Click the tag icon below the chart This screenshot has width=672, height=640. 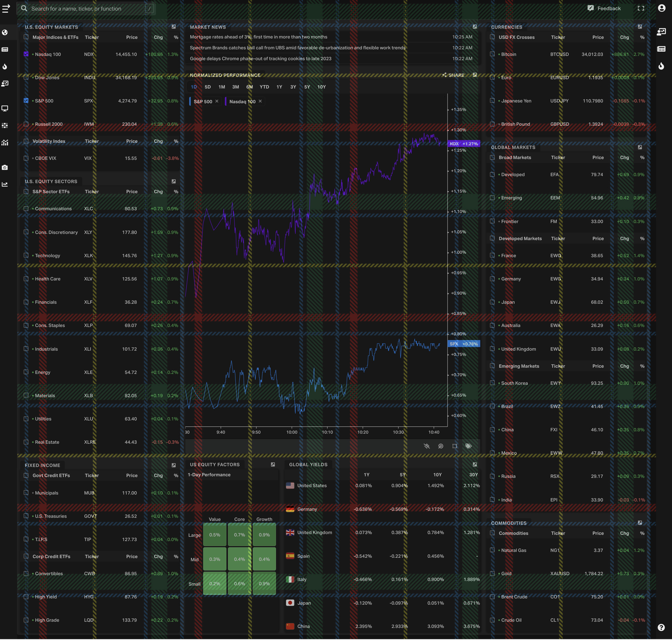(x=468, y=446)
